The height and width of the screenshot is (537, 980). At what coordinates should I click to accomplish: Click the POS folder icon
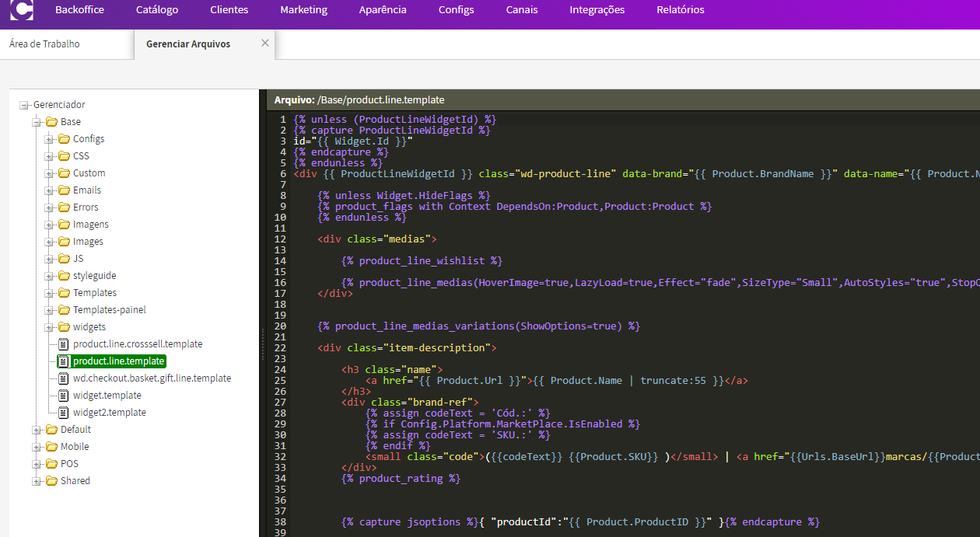point(51,464)
